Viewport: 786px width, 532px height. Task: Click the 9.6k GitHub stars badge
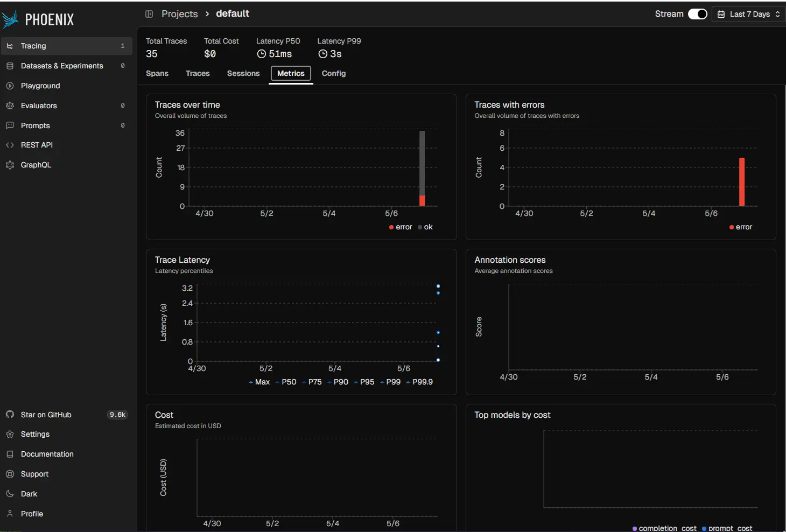(117, 415)
